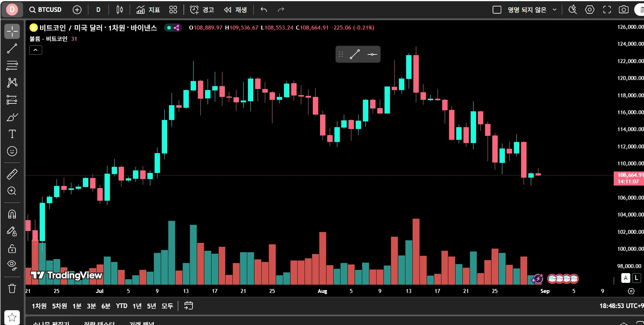Pick the ruler measure tool
Viewport: 644px width, 325px height.
point(12,174)
